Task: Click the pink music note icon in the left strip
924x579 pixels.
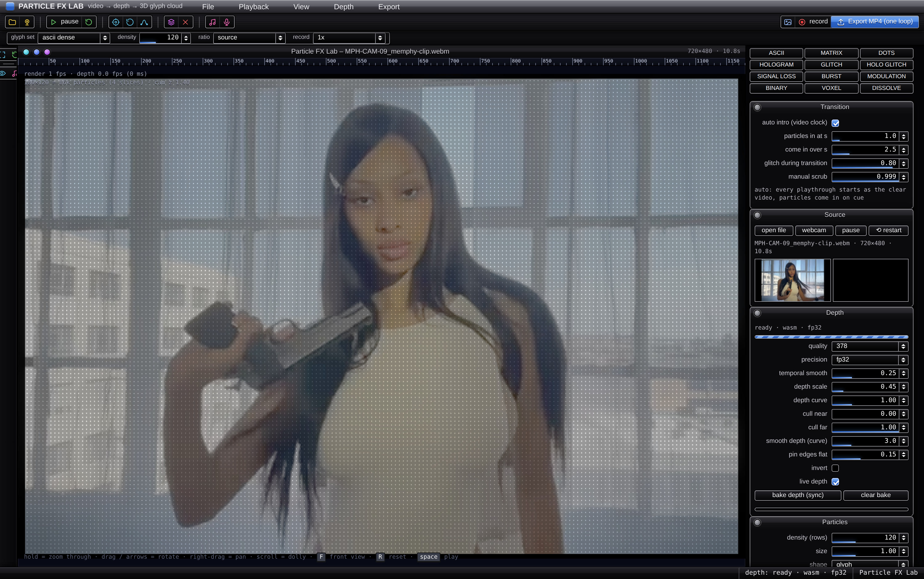Action: pyautogui.click(x=14, y=74)
